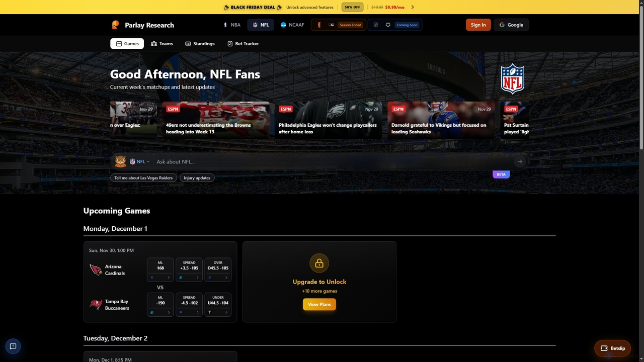Open the Betslip button
This screenshot has width=644, height=362.
[x=612, y=348]
